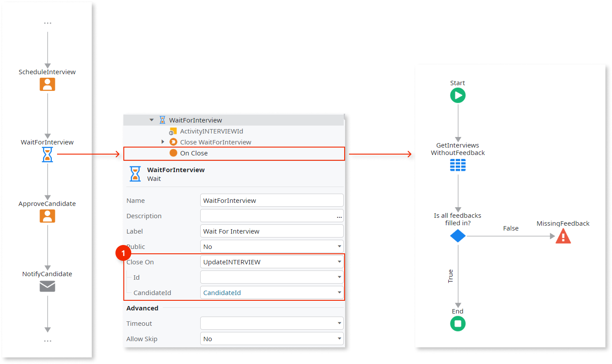Screen dimensions: 612x364
Task: Select the On Close tree item
Action: point(194,153)
